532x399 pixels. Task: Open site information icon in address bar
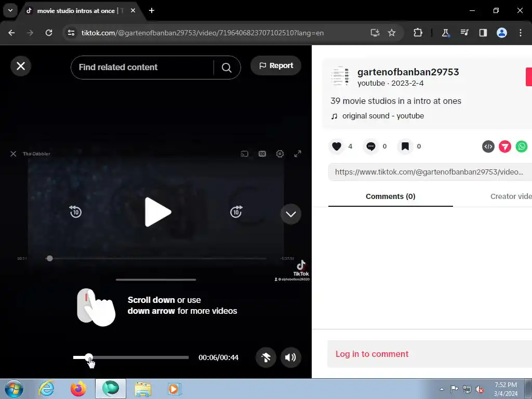click(x=71, y=33)
